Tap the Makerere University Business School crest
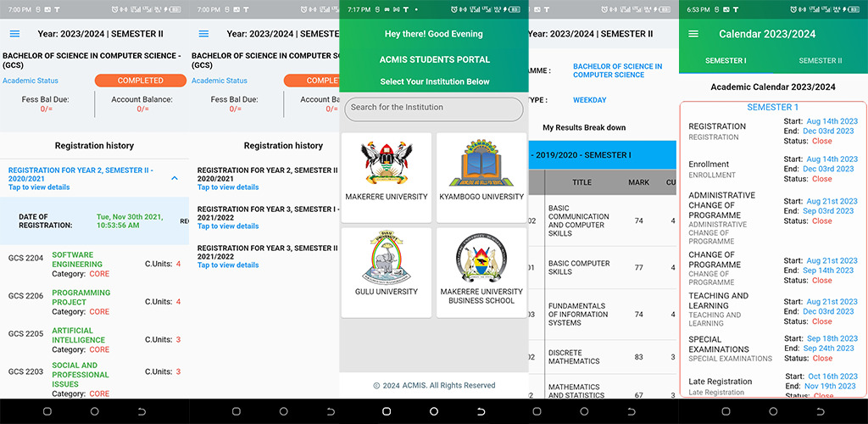The image size is (868, 424). [x=481, y=258]
